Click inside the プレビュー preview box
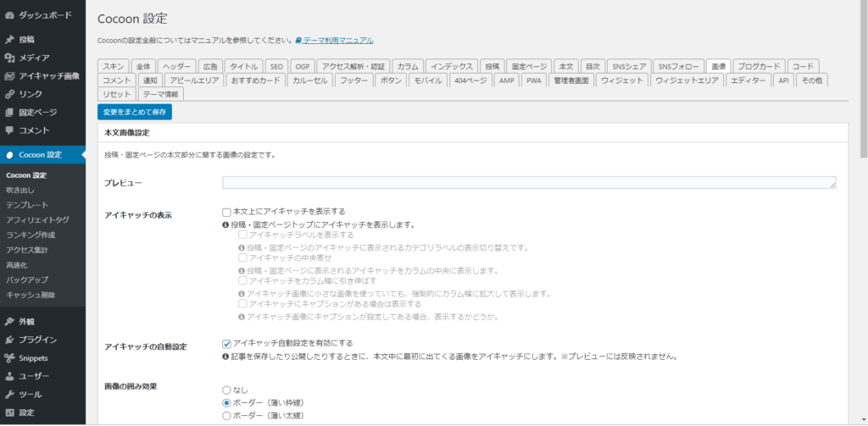The image size is (868, 426). [x=529, y=183]
